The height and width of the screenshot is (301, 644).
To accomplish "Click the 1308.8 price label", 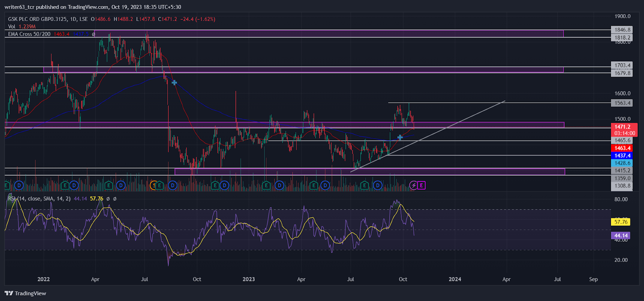I will point(622,186).
